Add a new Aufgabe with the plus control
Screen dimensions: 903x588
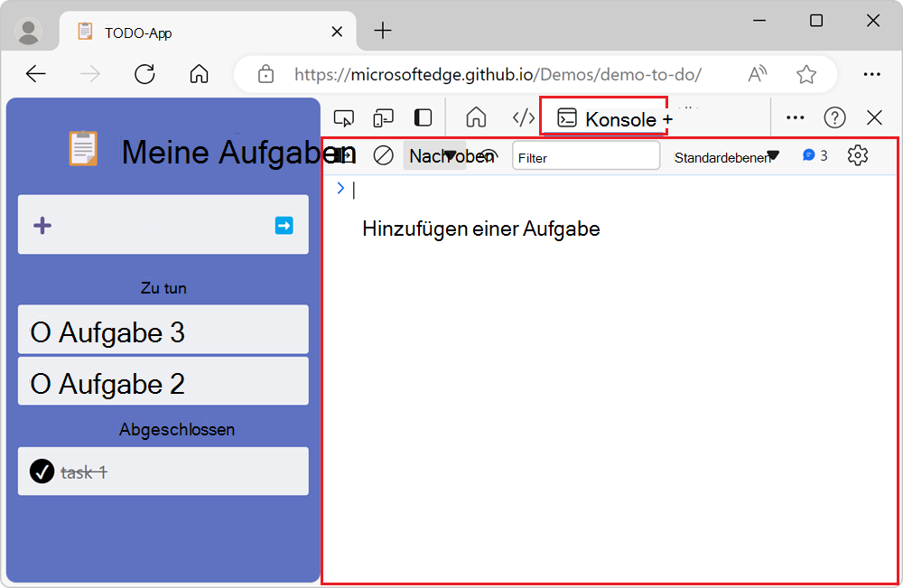click(42, 225)
